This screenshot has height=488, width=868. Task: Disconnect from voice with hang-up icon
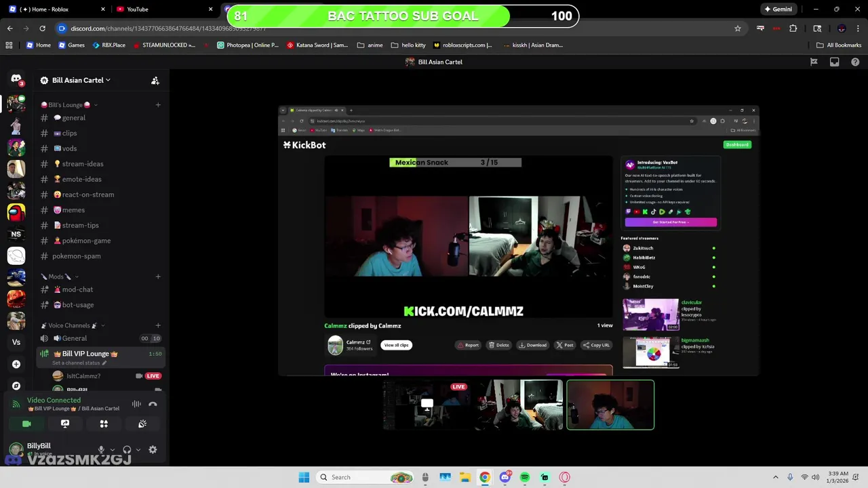click(153, 404)
